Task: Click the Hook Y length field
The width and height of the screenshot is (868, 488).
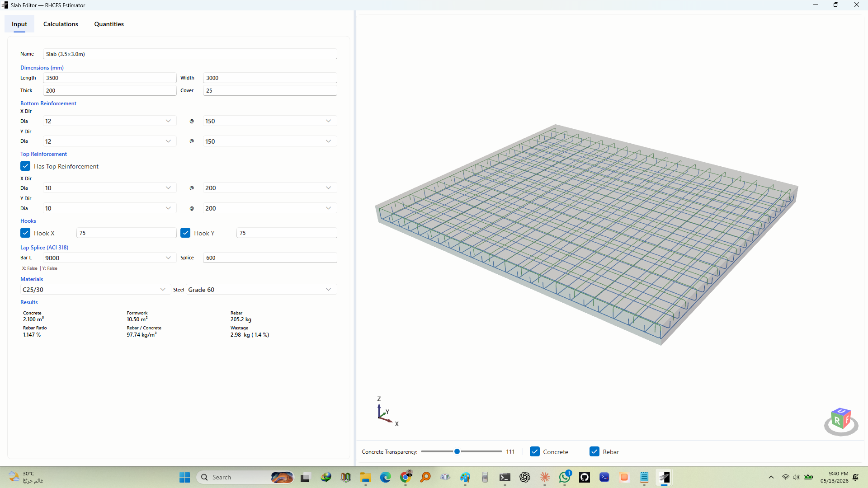Action: click(287, 233)
